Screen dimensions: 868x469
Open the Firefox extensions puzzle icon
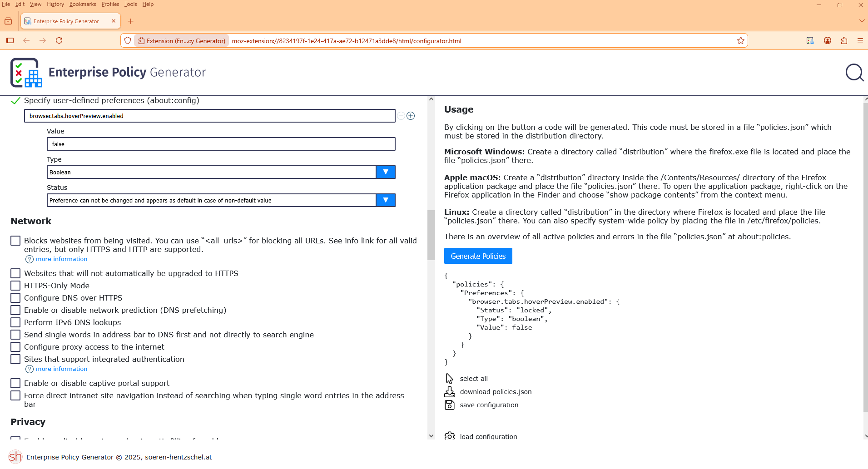click(844, 41)
